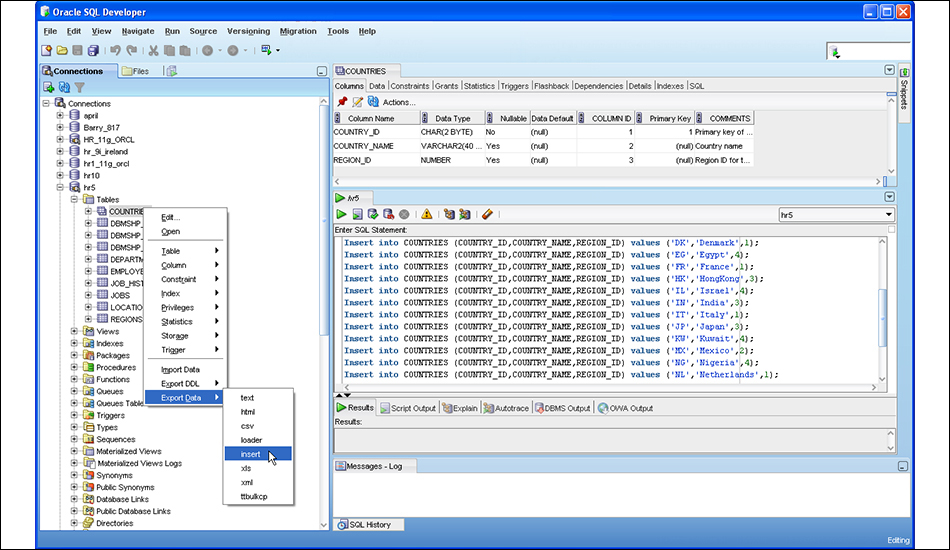Expand the april connection node
Viewport: 950px width, 550px height.
click(60, 115)
